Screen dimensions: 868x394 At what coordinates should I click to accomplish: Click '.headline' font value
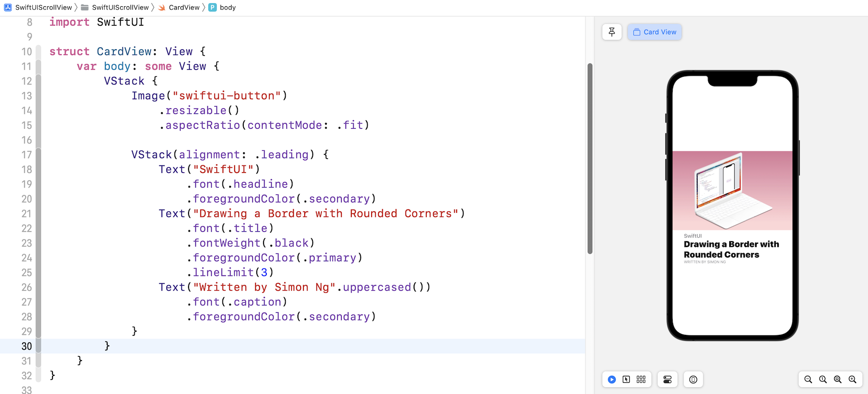coord(257,184)
